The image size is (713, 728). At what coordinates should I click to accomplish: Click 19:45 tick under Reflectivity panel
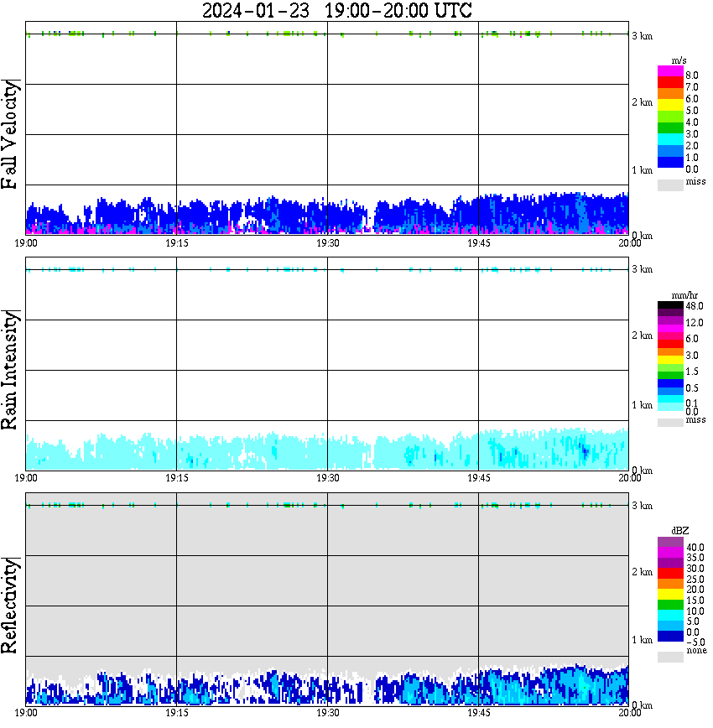(x=479, y=713)
